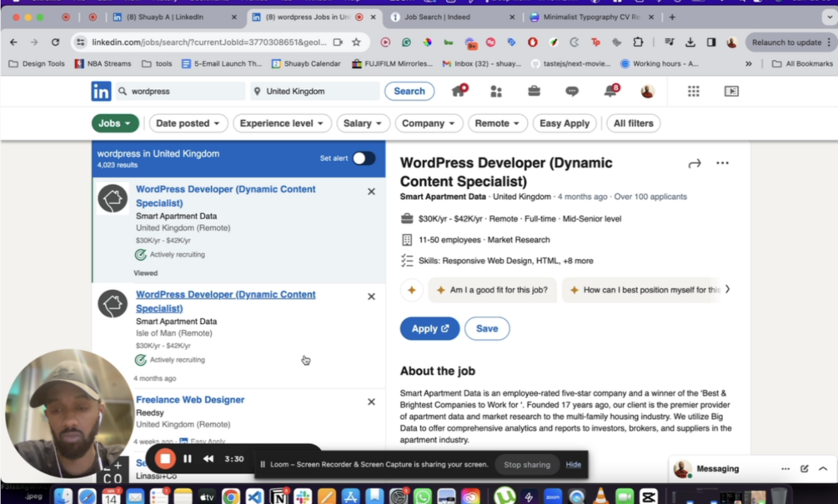This screenshot has height=504, width=838.
Task: Open NBA Streams bookmark
Action: pyautogui.click(x=103, y=63)
